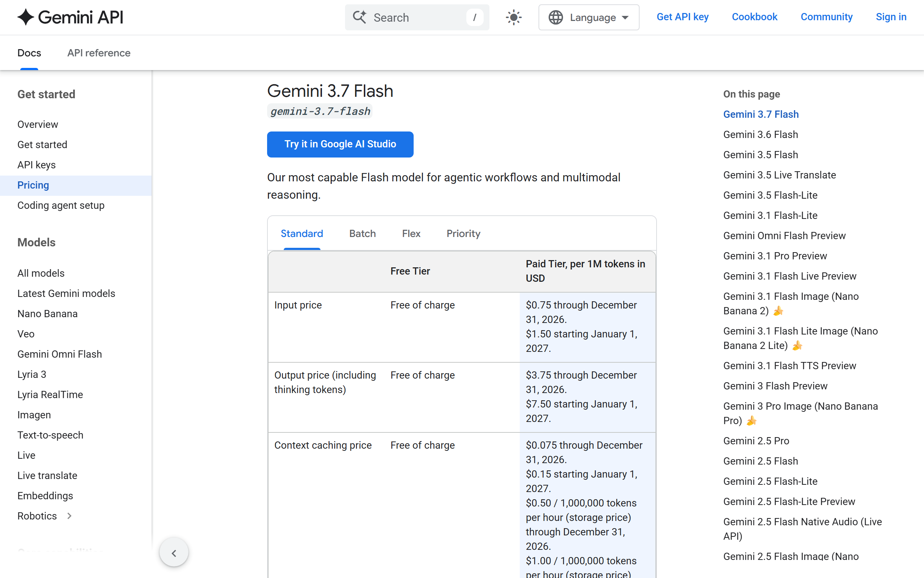The image size is (924, 578).
Task: Open Get API key link
Action: (682, 17)
